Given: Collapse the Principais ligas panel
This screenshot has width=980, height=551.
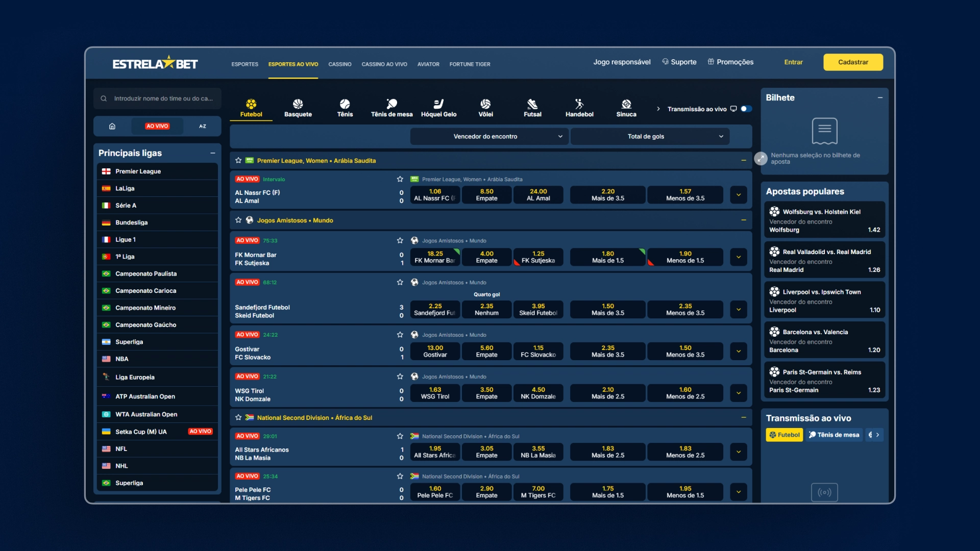Looking at the screenshot, I should click(213, 153).
